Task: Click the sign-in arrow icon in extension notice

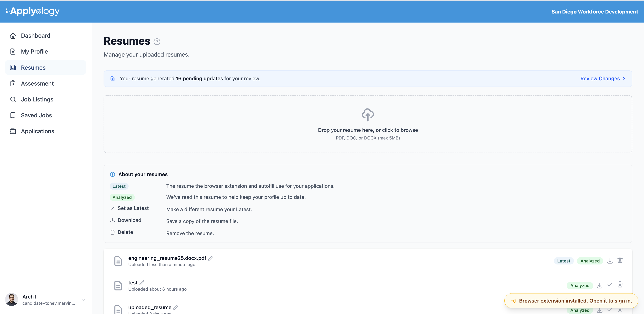Action: [513, 301]
